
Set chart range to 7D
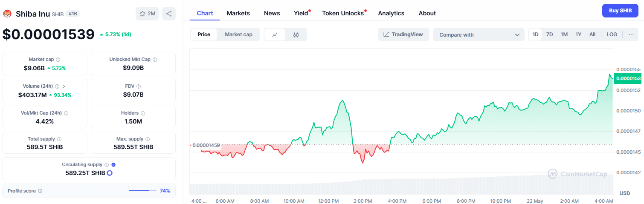pos(550,34)
